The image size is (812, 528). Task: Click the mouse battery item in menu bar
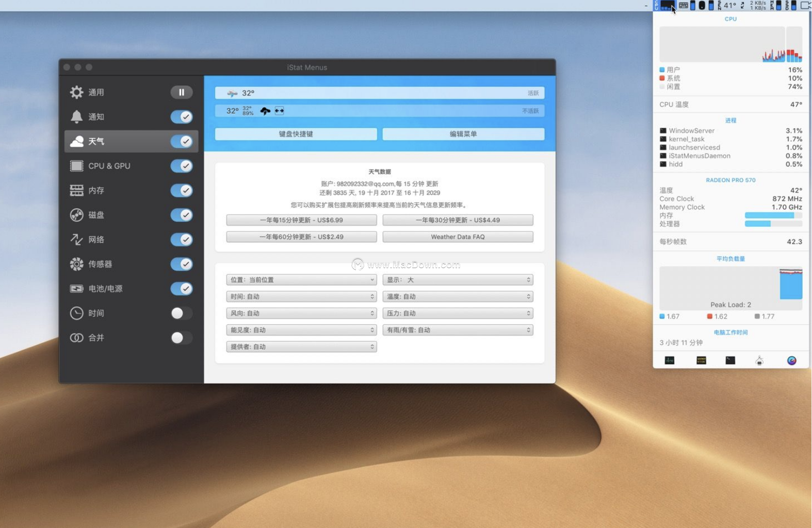(706, 6)
